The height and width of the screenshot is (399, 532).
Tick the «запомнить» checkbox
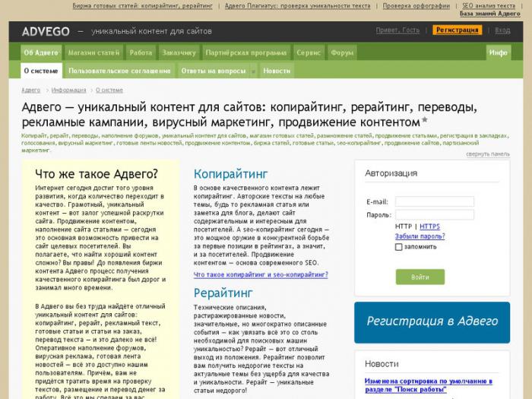(x=399, y=247)
